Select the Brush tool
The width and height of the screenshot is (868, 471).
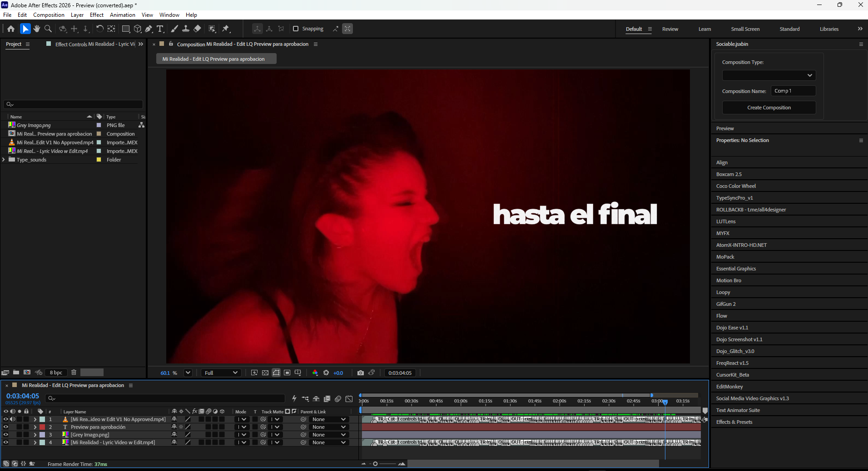pos(174,29)
